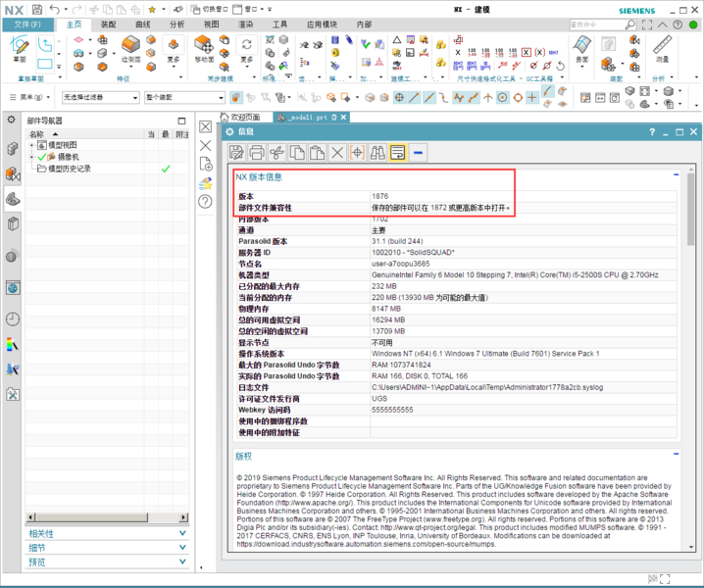Click the Find binoculars icon in Information window
Screen dimensions: 704x588
click(x=377, y=153)
